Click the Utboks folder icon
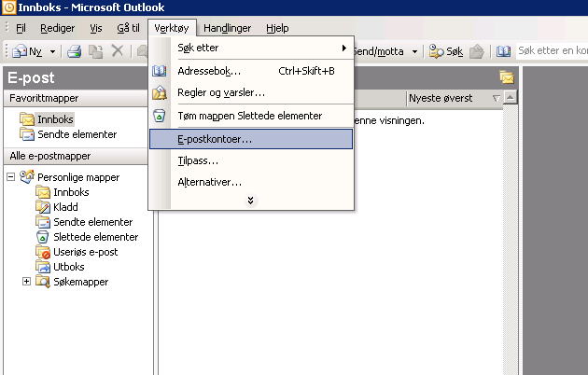The image size is (588, 375). point(43,267)
